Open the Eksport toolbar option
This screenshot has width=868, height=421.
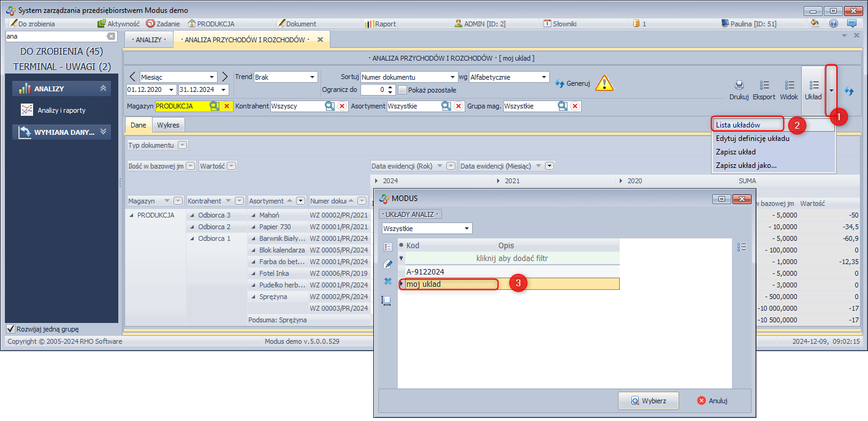764,86
